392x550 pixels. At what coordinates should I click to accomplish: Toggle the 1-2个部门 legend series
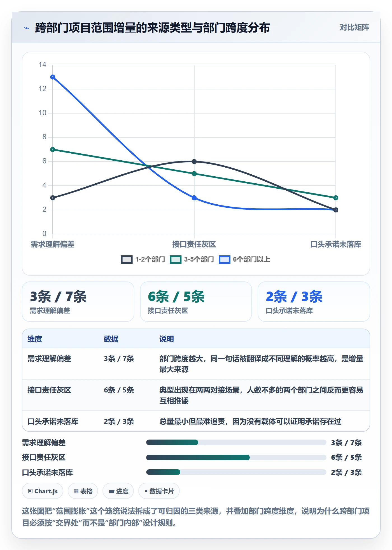tap(143, 259)
